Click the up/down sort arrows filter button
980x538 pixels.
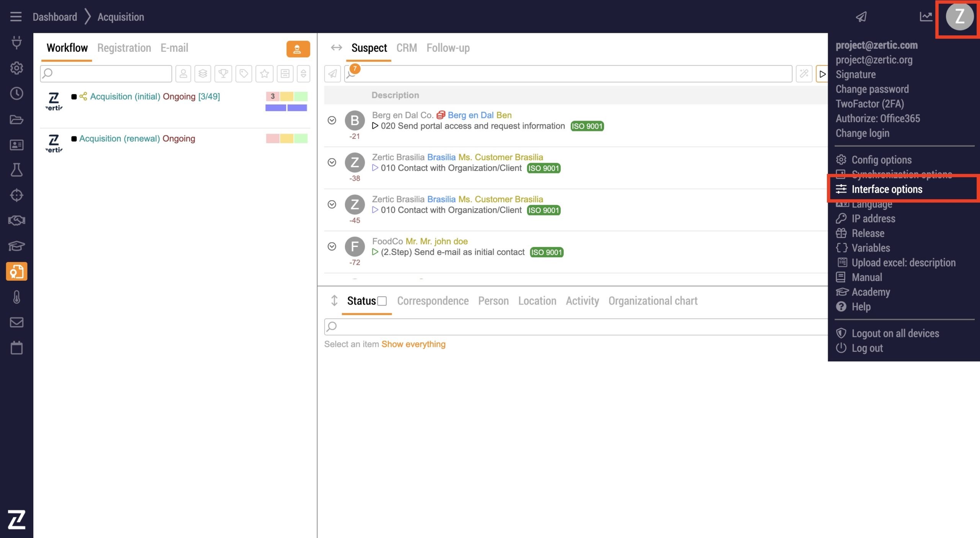pos(304,74)
